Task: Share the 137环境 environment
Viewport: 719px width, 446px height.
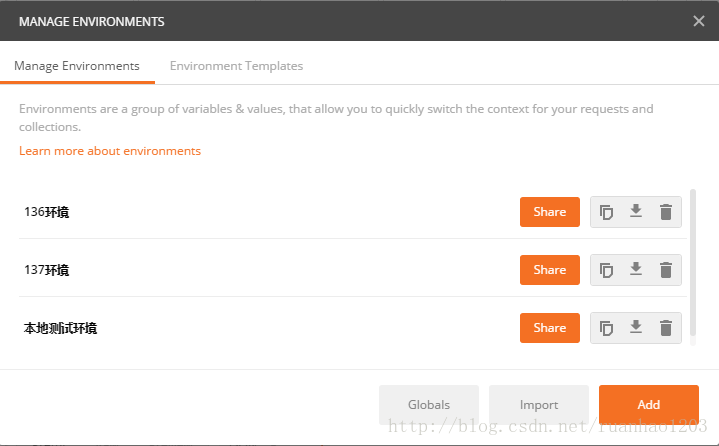Action: [x=550, y=270]
